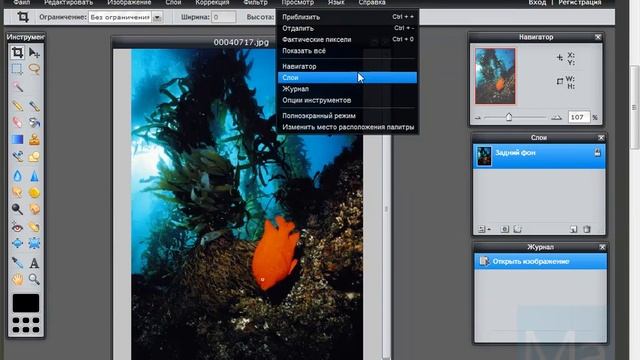Select the Color Replace tool
The height and width of the screenshot is (360, 640).
[x=17, y=157]
